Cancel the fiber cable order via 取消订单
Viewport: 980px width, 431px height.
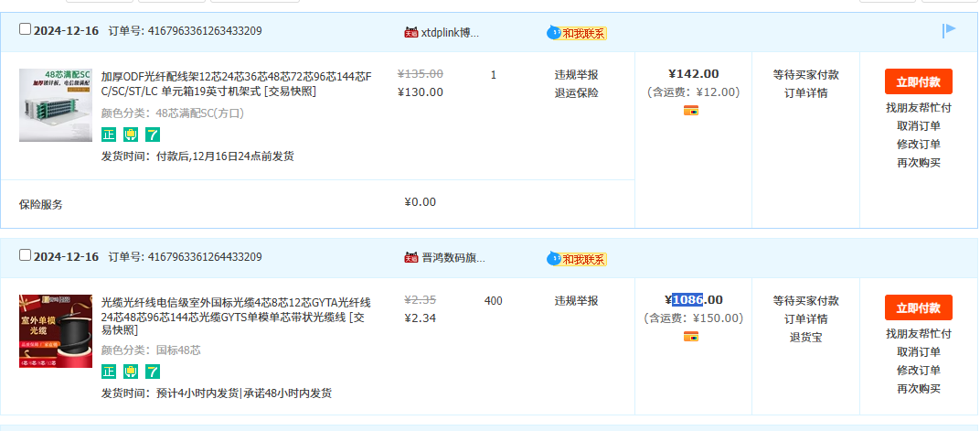918,351
